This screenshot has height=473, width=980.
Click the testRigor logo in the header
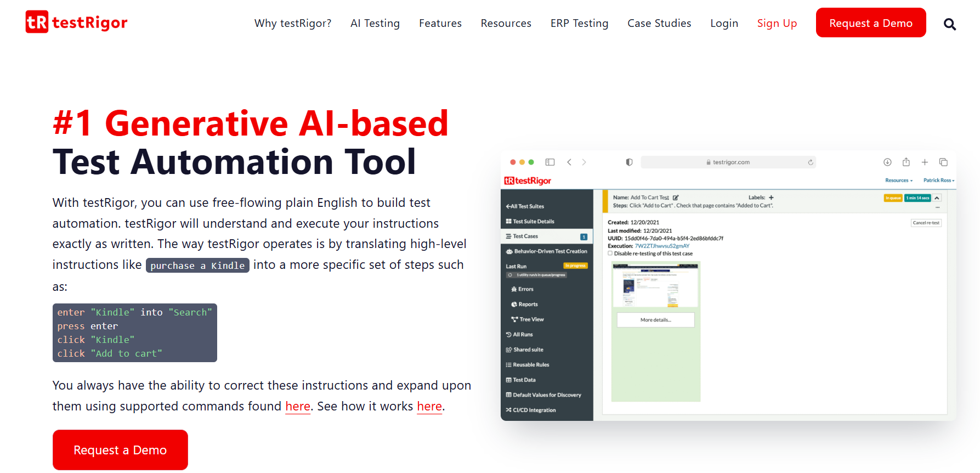pos(76,22)
